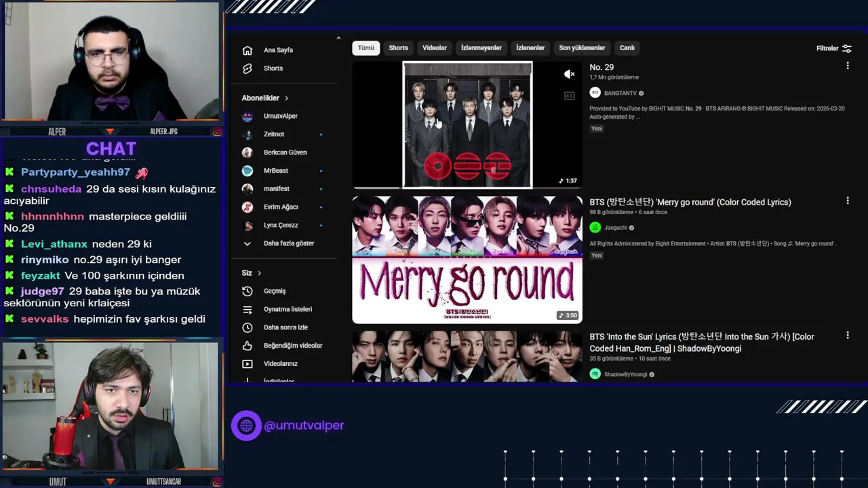Open the Zeitnot channel avatar
Viewport: 868px width, 488px height.
pos(248,134)
